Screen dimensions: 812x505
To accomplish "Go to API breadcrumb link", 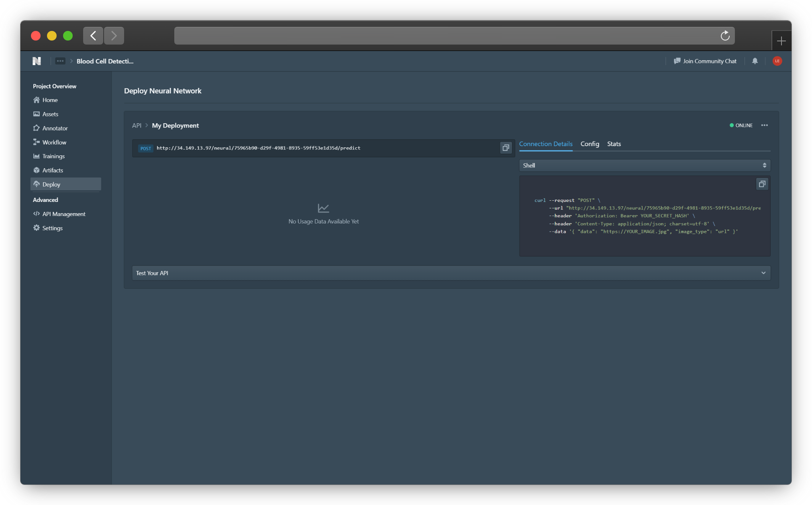I will click(137, 126).
